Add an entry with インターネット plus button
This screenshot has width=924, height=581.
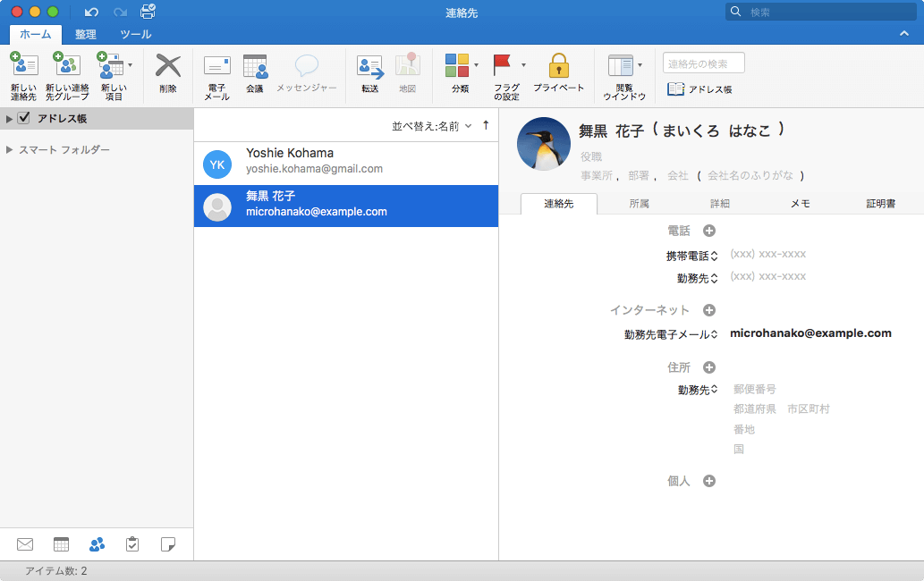709,310
